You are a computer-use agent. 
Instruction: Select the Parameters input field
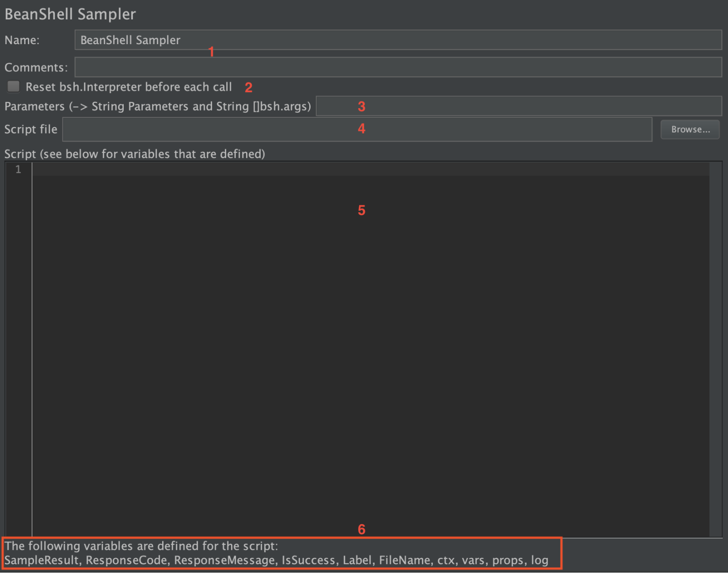pos(519,106)
